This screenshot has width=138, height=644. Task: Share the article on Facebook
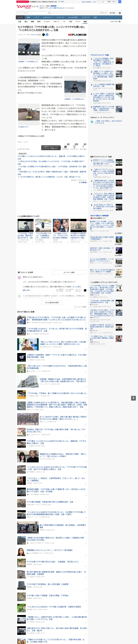tap(47, 35)
